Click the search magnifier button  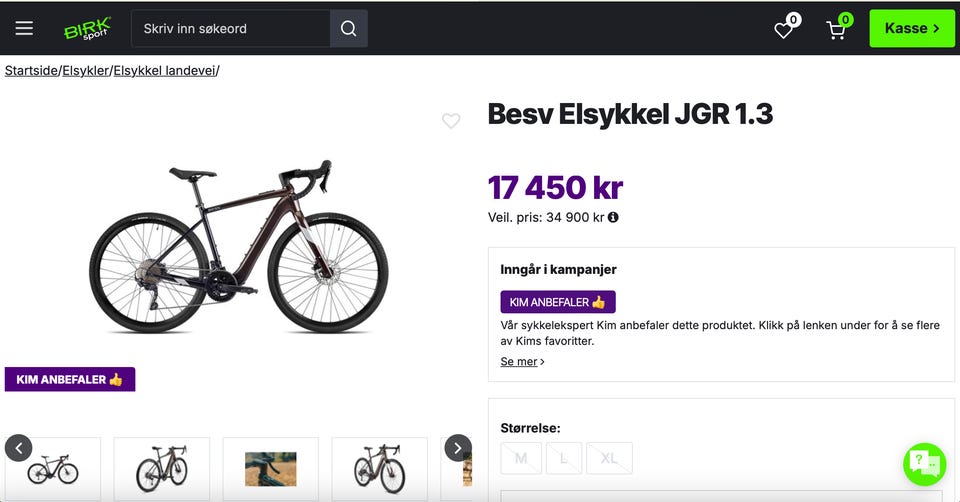348,28
